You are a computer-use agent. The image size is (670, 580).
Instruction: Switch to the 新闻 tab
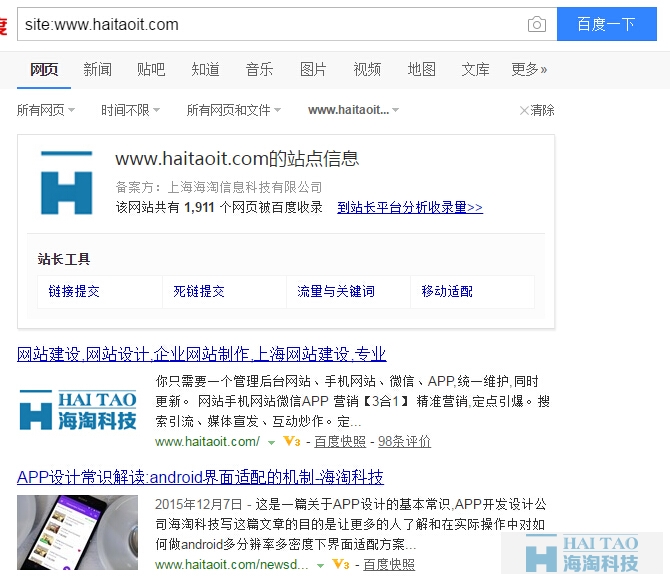97,69
